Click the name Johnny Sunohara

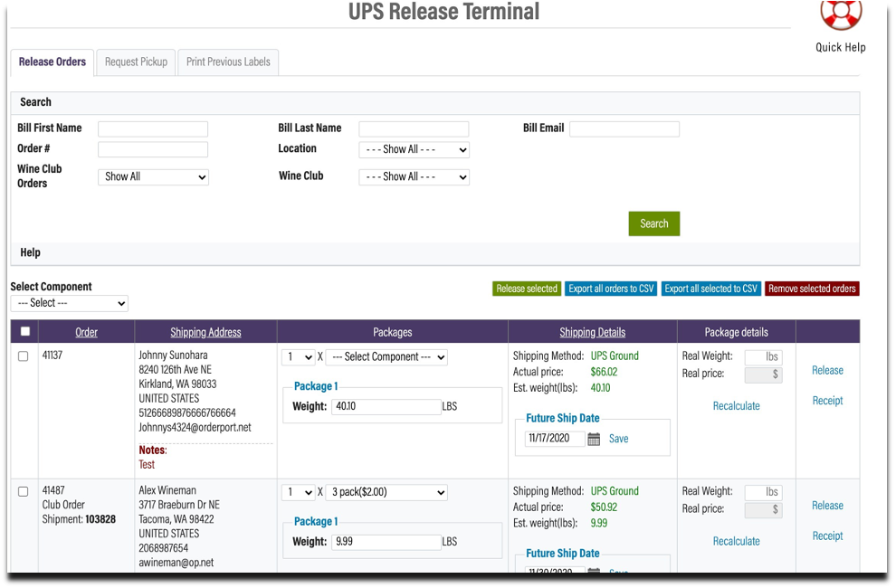tap(173, 356)
